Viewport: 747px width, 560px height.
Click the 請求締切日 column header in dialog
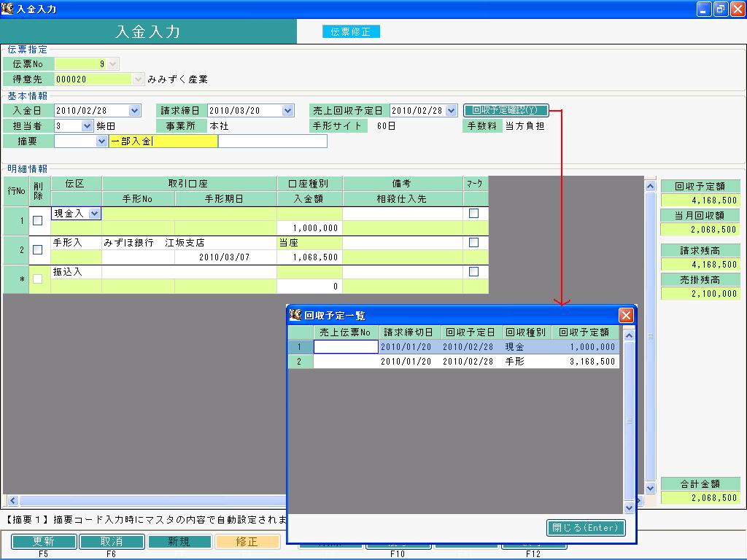point(410,332)
